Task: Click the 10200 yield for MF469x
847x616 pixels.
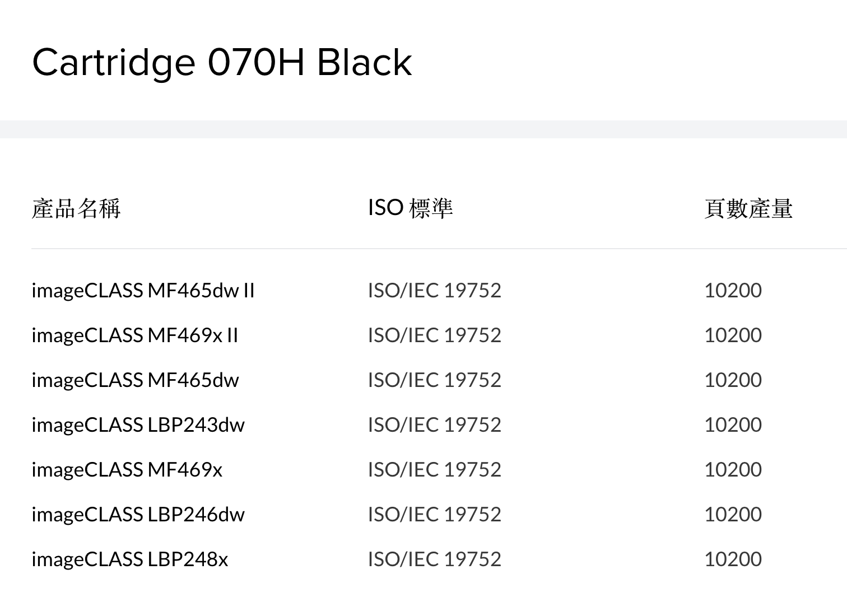Action: tap(733, 470)
